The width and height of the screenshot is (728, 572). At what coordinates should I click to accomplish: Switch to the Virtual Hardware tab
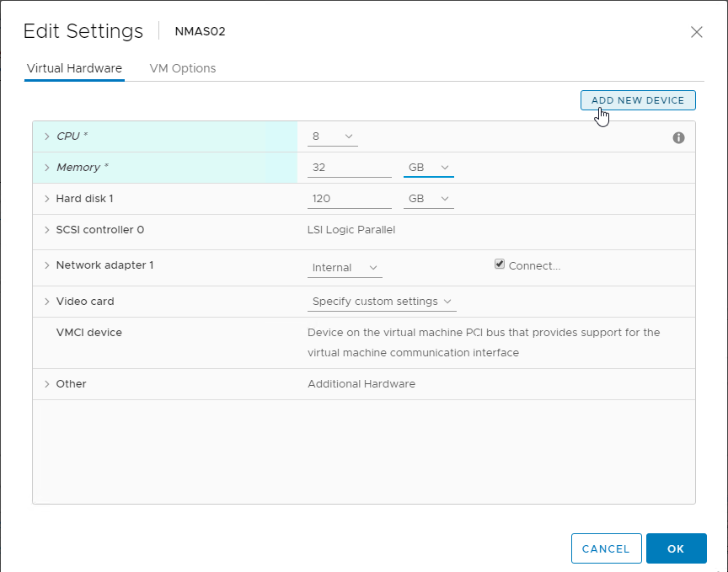(74, 68)
